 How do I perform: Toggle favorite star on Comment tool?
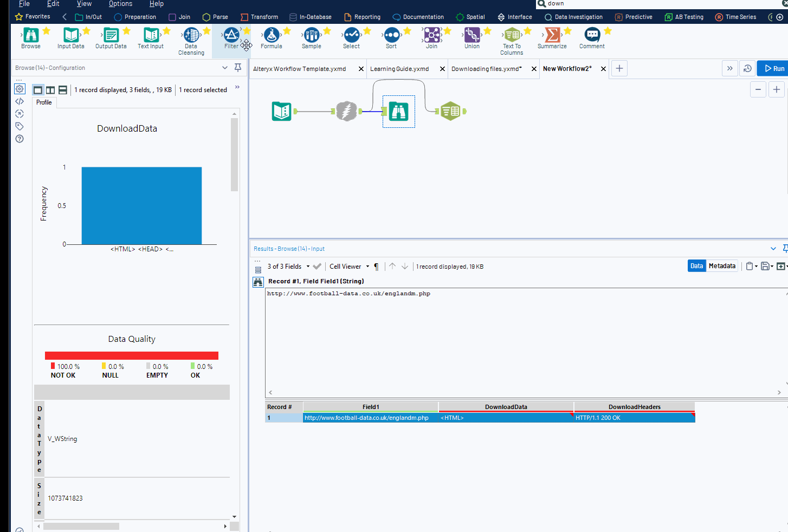[x=608, y=31]
